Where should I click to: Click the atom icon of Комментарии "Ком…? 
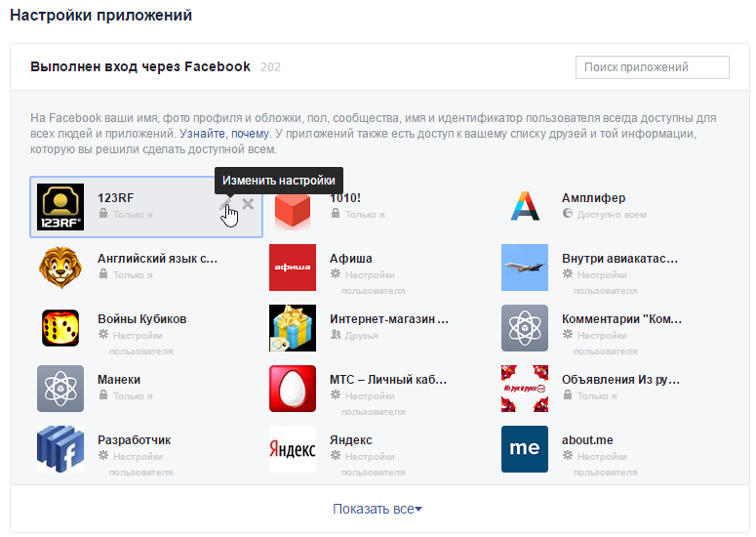[525, 328]
